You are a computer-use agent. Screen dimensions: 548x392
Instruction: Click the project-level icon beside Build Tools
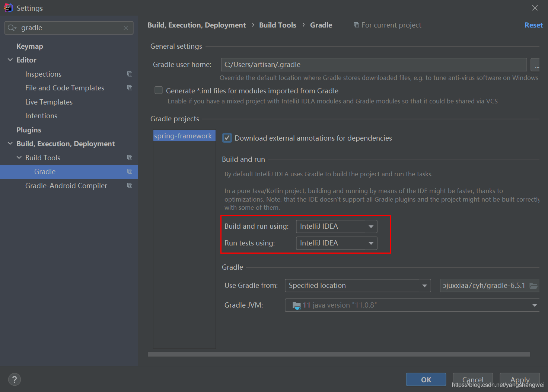(x=130, y=158)
